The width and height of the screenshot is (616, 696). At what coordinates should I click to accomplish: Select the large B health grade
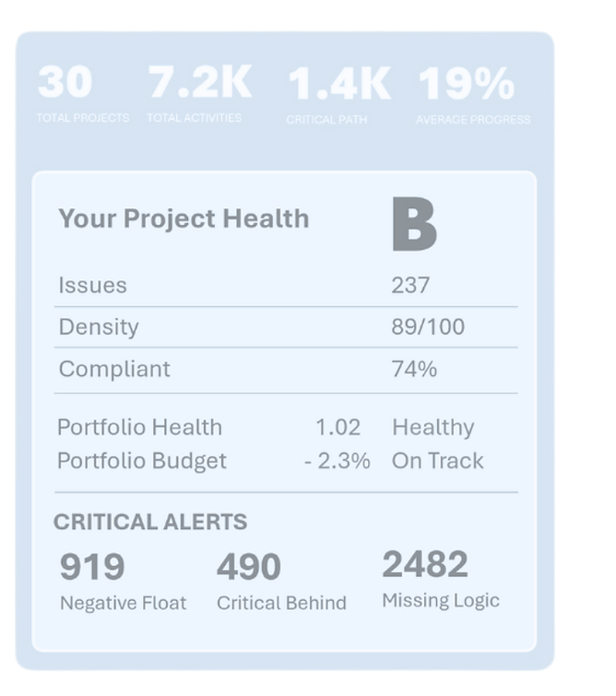[x=414, y=224]
